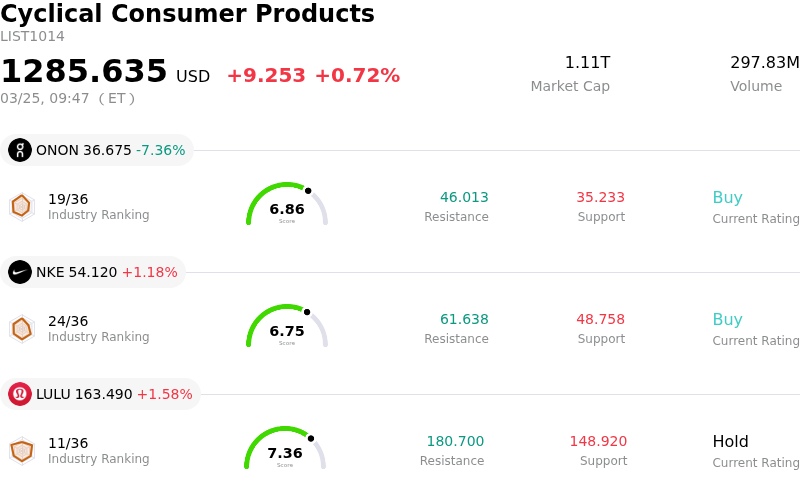800x488 pixels.
Task: Click the ONON company logo icon
Action: [x=20, y=150]
